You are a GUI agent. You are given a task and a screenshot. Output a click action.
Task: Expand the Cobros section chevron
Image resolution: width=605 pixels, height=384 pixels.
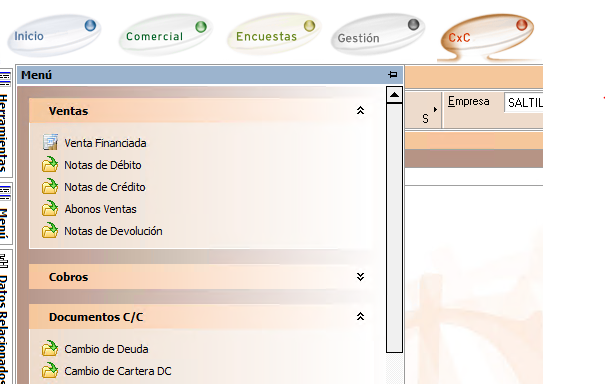(x=360, y=277)
